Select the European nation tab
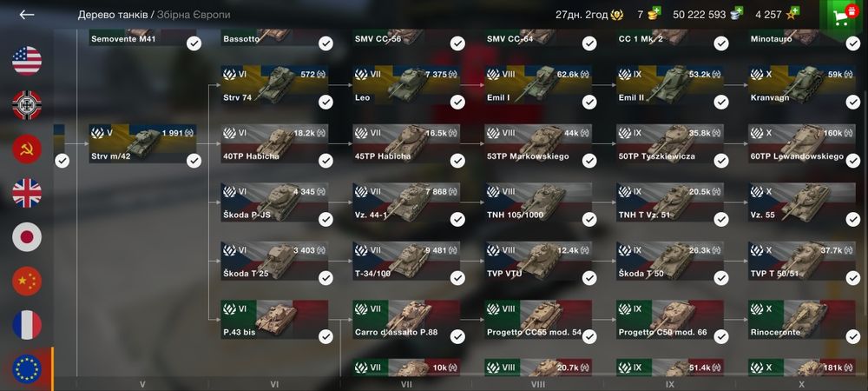The height and width of the screenshot is (391, 868). pos(27,369)
